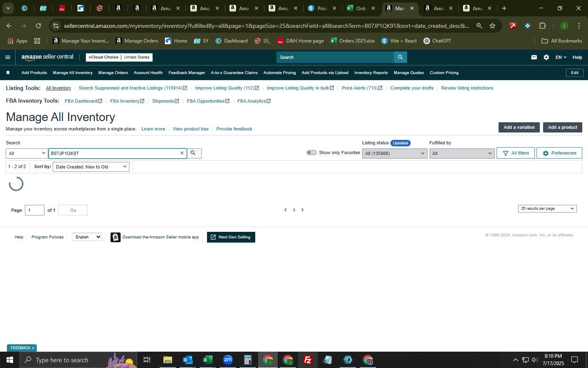Open the Sort by Date Created dropdown
Screen dimensions: 588x368
91,167
